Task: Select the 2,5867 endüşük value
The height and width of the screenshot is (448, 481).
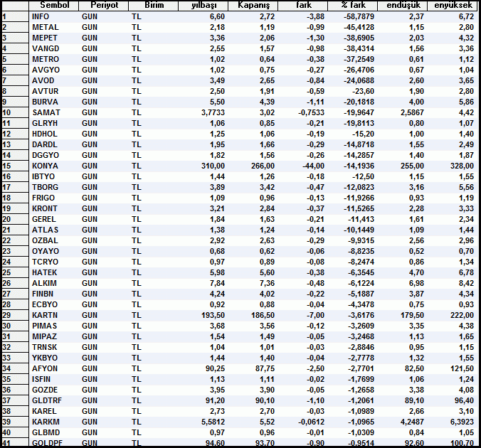Action: click(x=412, y=113)
